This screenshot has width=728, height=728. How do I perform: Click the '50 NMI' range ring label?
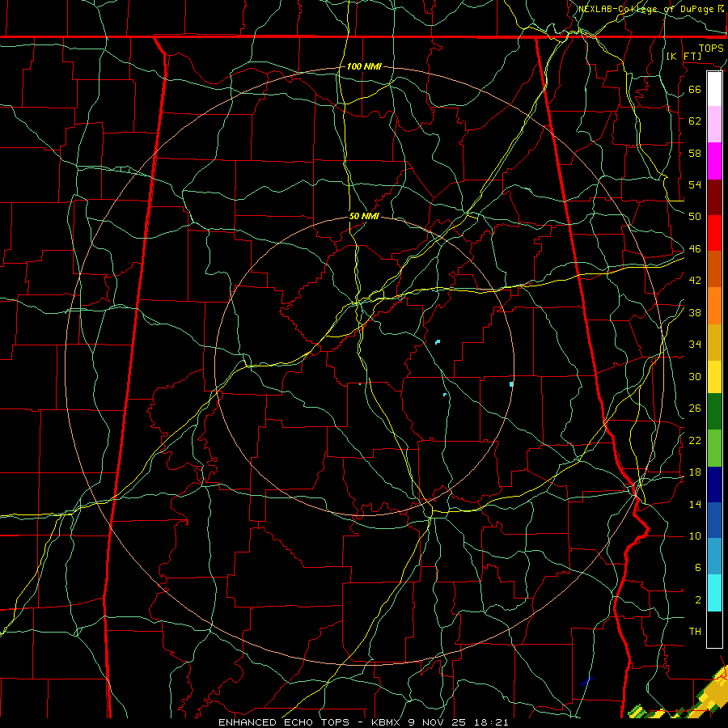click(x=364, y=216)
